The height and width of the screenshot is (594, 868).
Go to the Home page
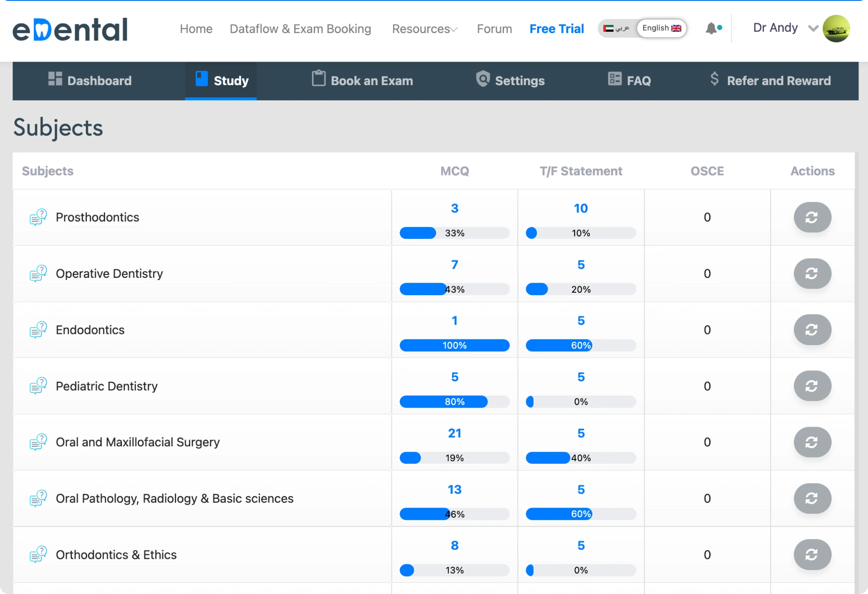(196, 29)
